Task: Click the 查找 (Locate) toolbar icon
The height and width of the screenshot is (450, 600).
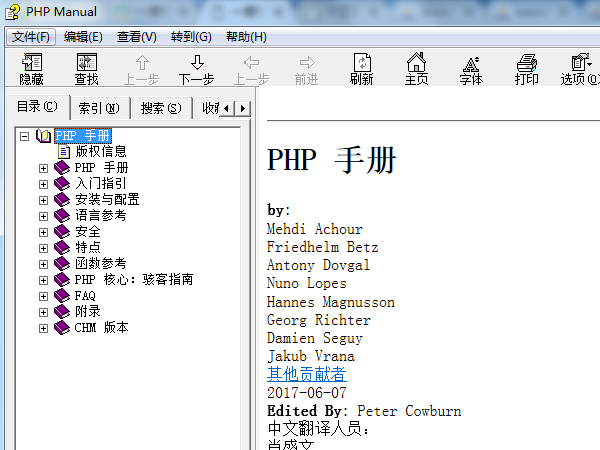Action: coord(87,62)
